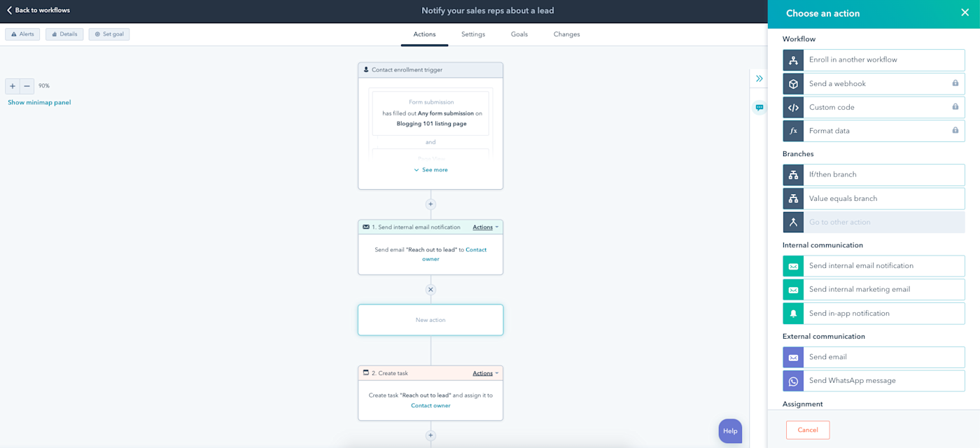The height and width of the screenshot is (448, 980).
Task: Click the Send internal marketing email envelope icon
Action: (793, 290)
